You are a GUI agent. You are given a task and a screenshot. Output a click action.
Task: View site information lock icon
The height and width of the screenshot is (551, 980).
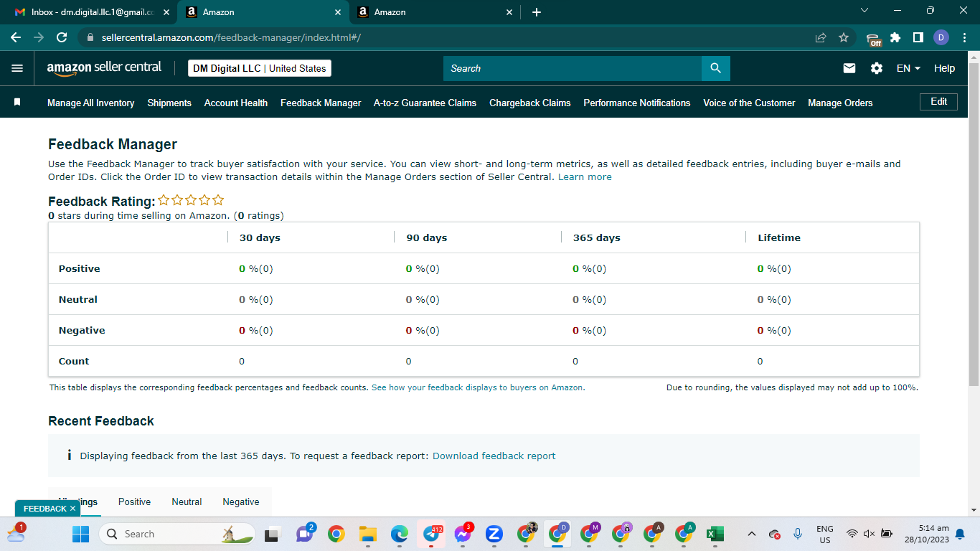90,37
